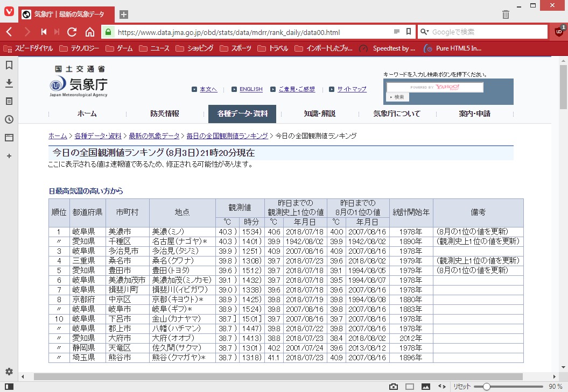568x392 pixels.
Task: Capture page with the camera icon
Action: click(x=394, y=386)
